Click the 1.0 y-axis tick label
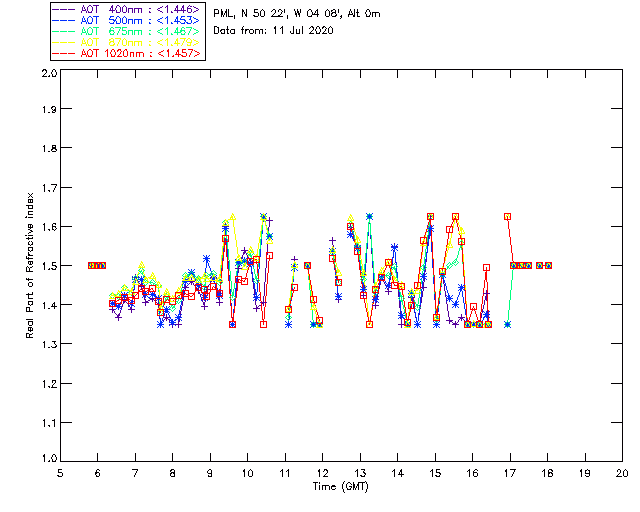640x512 pixels. (49, 458)
